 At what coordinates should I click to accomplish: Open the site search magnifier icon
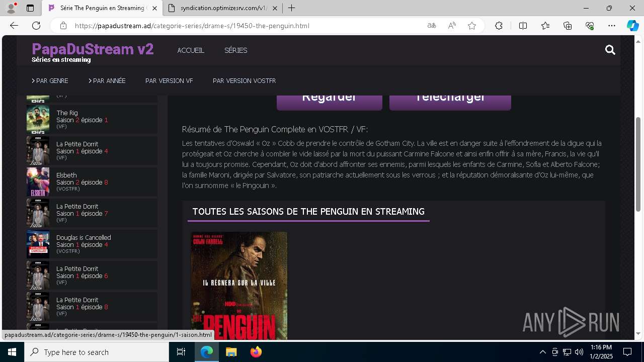(610, 50)
